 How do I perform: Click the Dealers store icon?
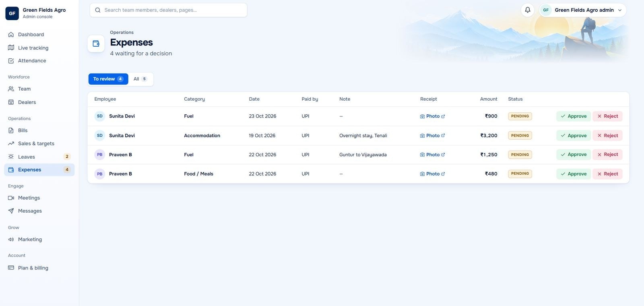11,102
